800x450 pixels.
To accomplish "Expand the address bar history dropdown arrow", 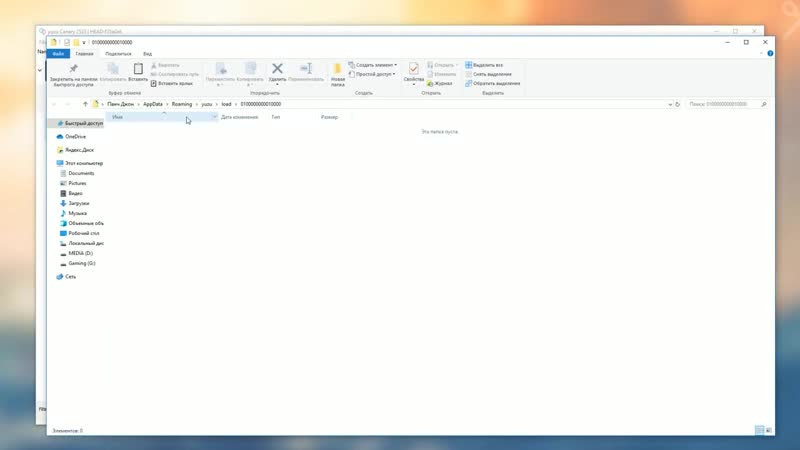I will 670,104.
